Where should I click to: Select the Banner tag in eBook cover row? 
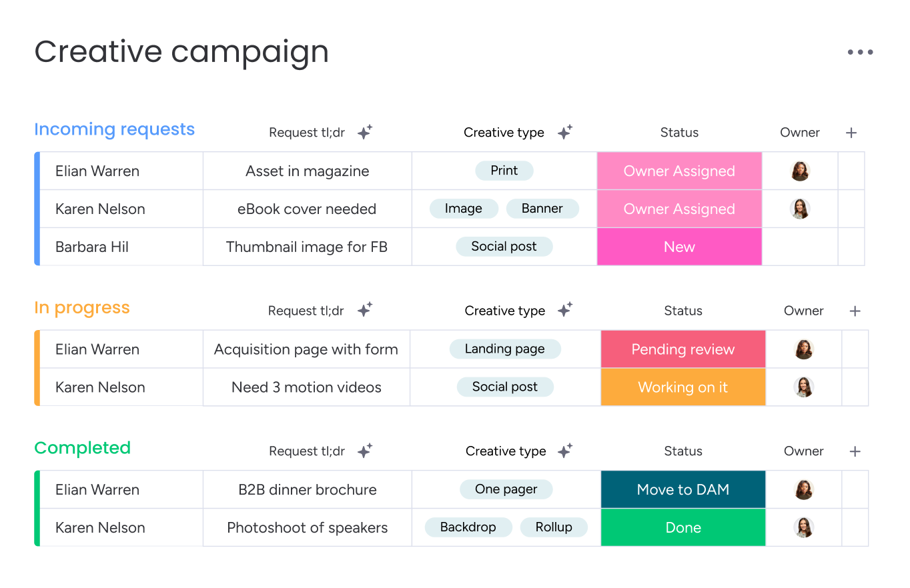(x=542, y=209)
